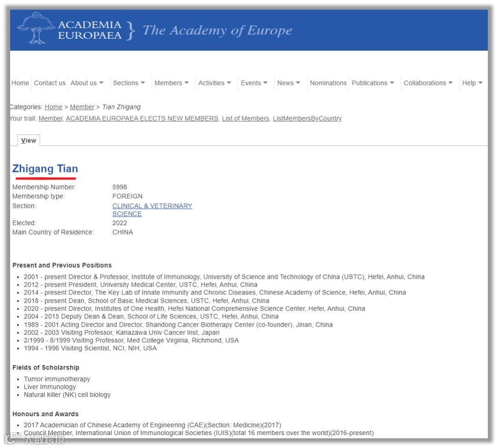Click the Zhigang Tian heading
498x448 pixels.
45,169
